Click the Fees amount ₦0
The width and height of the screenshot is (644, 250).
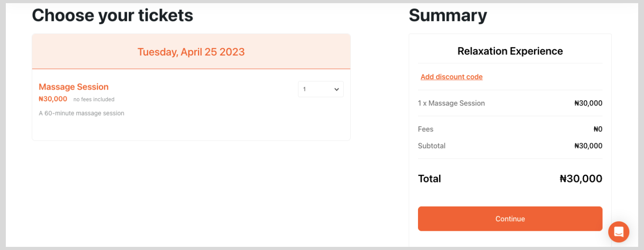(598, 129)
